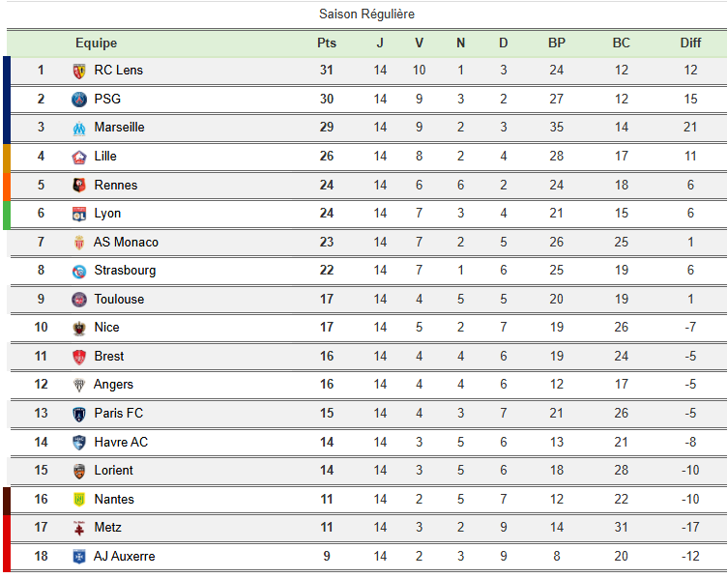Select the AJ Auxerre table row
The width and height of the screenshot is (728, 578).
point(367,557)
